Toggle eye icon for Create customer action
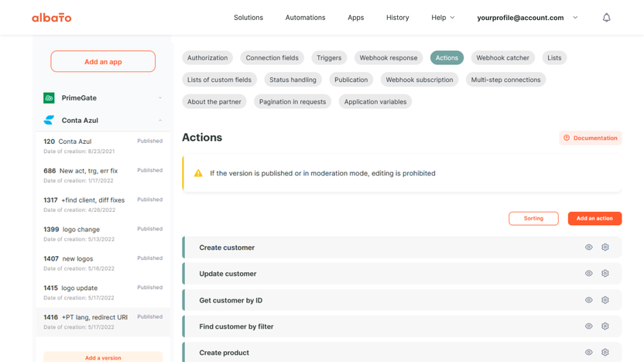Screen dimensions: 644x362 point(588,248)
